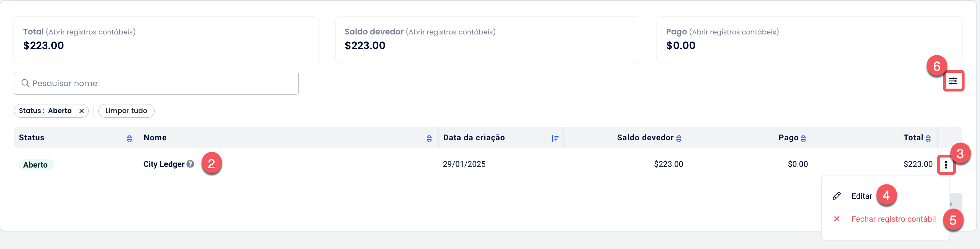Click the help icon beside City Ledger

(190, 164)
